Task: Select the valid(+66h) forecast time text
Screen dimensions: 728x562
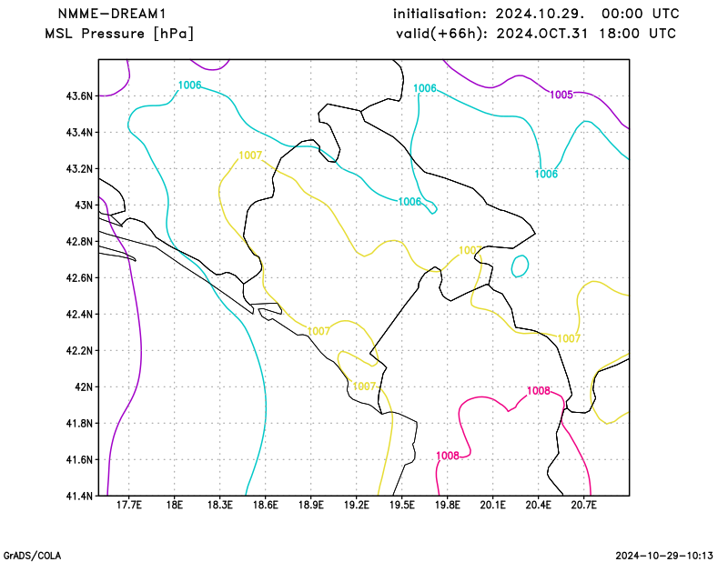Action: [536, 34]
